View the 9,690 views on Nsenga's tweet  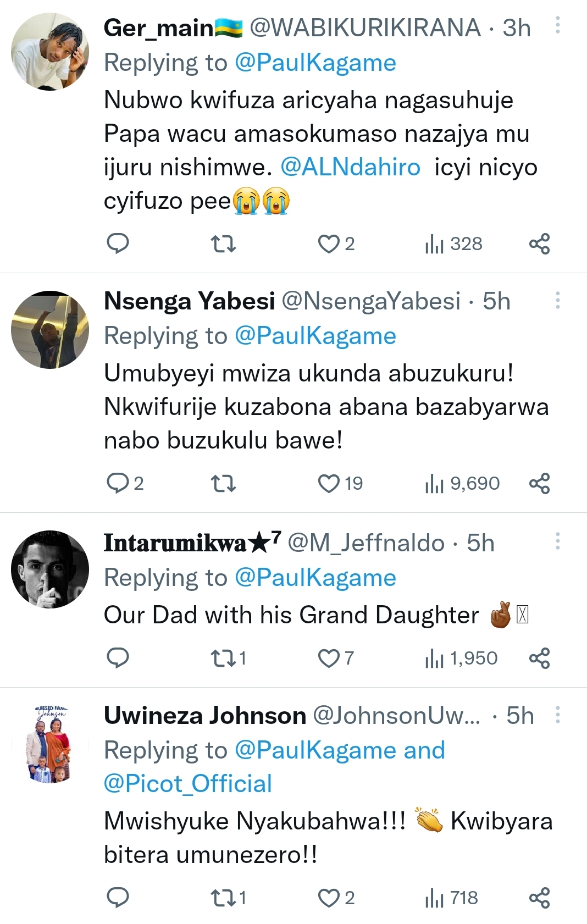coord(462,483)
